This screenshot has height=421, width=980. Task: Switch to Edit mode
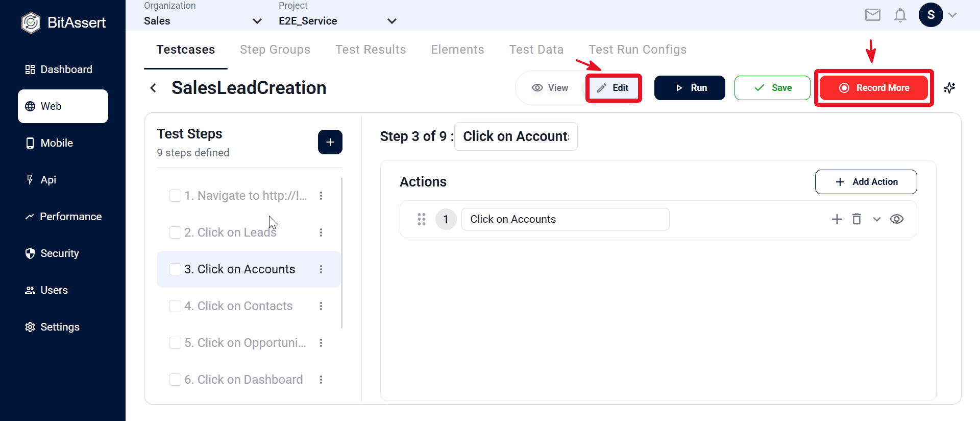(x=613, y=88)
